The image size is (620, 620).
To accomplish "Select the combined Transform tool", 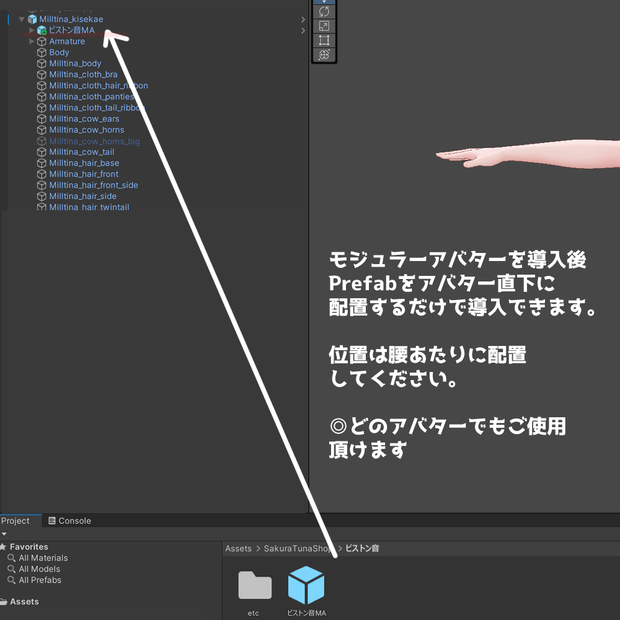I will [324, 55].
